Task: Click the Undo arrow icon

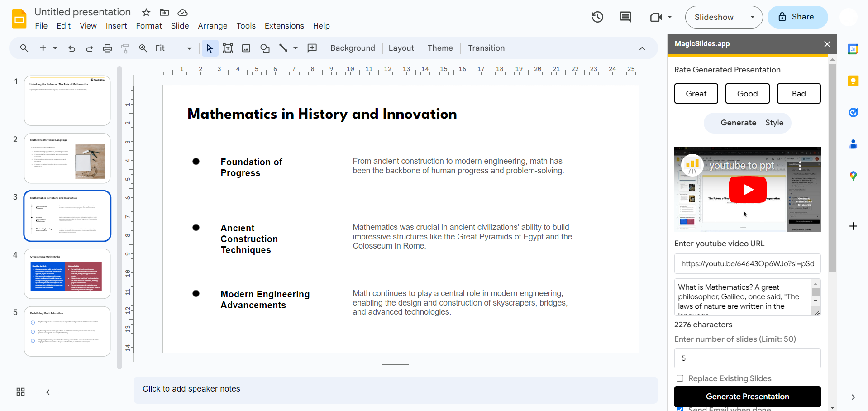Action: (72, 48)
